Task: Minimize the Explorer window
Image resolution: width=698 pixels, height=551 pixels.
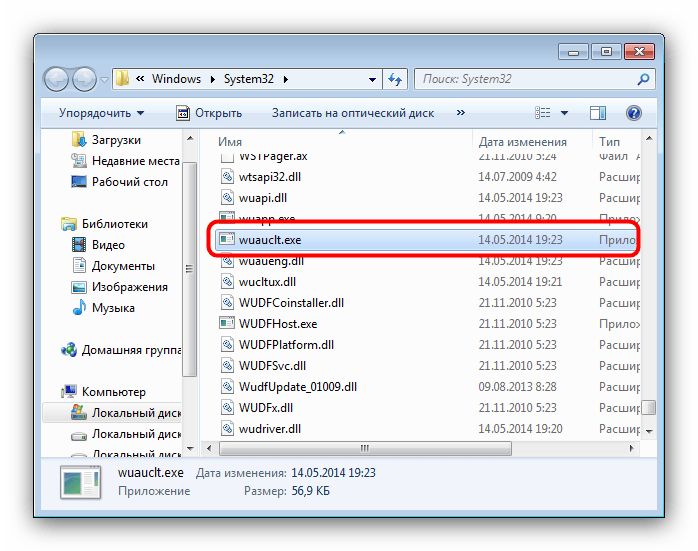Action: (573, 52)
